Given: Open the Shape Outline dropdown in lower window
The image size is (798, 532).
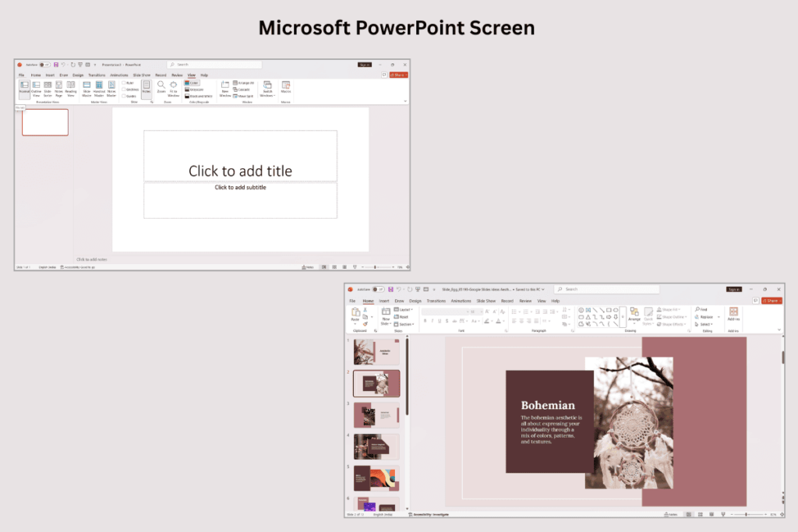Looking at the screenshot, I should 672,317.
